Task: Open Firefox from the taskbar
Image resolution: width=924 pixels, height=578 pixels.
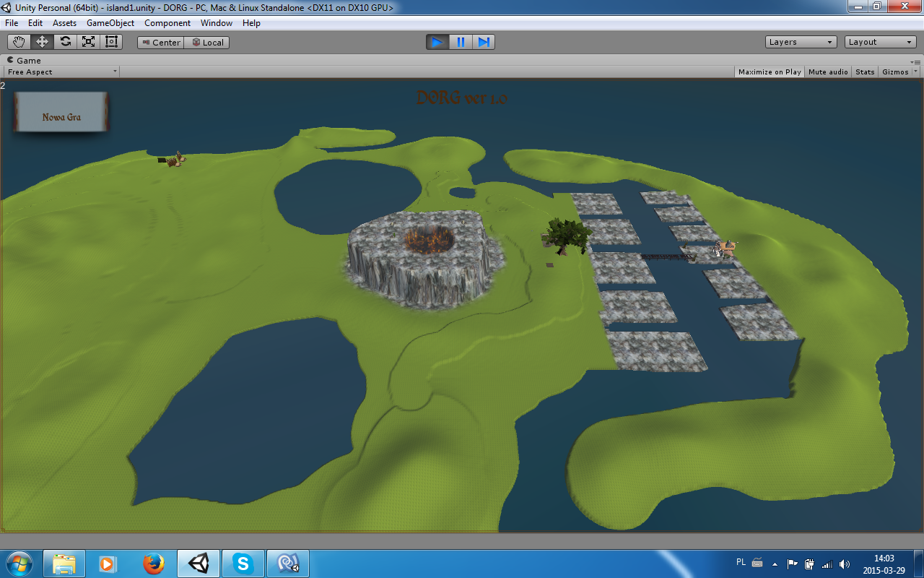Action: click(153, 564)
